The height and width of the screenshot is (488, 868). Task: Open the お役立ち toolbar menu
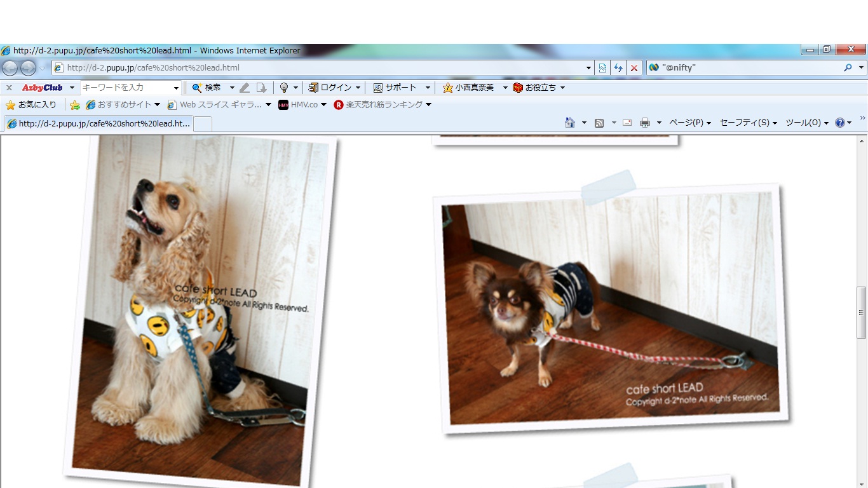click(539, 88)
